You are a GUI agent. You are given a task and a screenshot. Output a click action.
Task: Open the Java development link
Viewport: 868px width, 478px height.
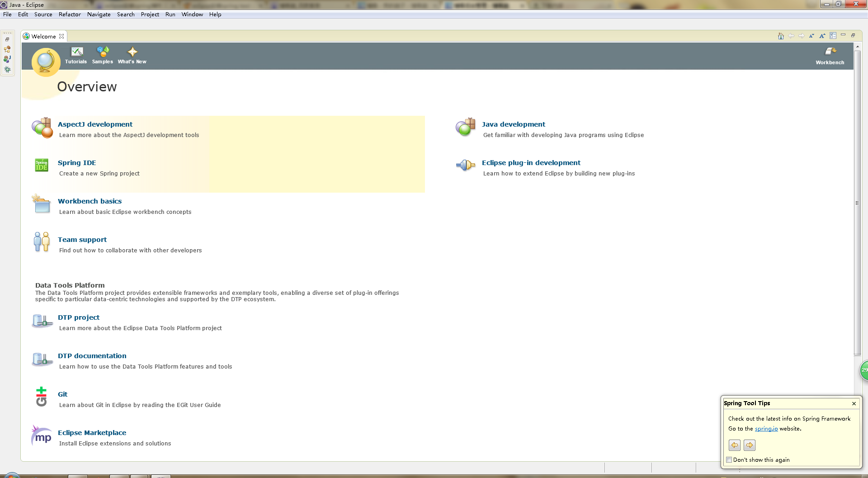point(514,124)
